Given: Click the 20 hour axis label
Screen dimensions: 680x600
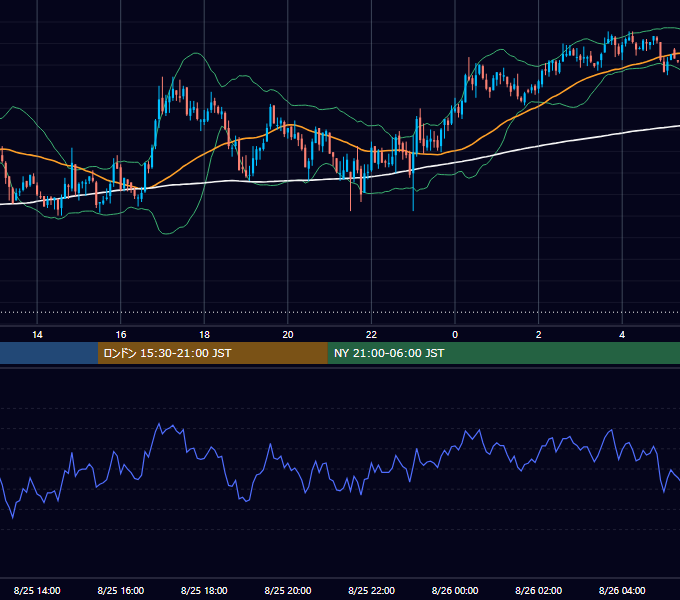Looking at the screenshot, I should [288, 335].
